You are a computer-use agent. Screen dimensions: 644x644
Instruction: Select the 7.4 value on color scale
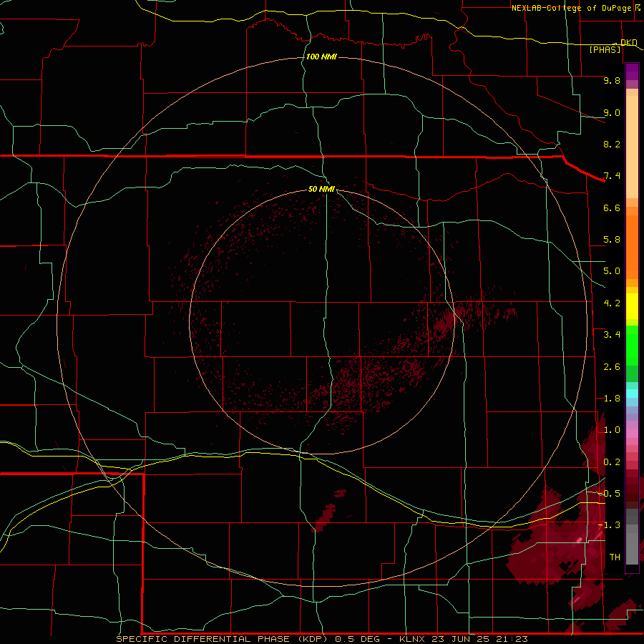612,176
